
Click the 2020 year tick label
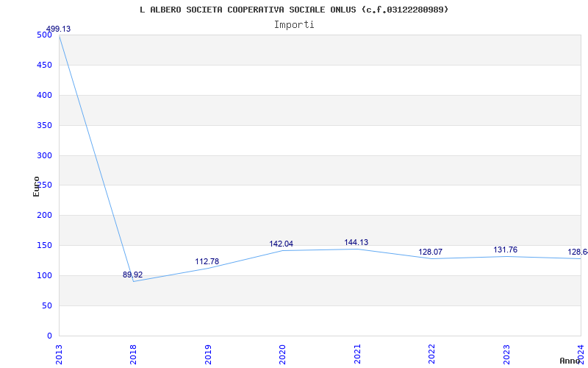click(283, 354)
